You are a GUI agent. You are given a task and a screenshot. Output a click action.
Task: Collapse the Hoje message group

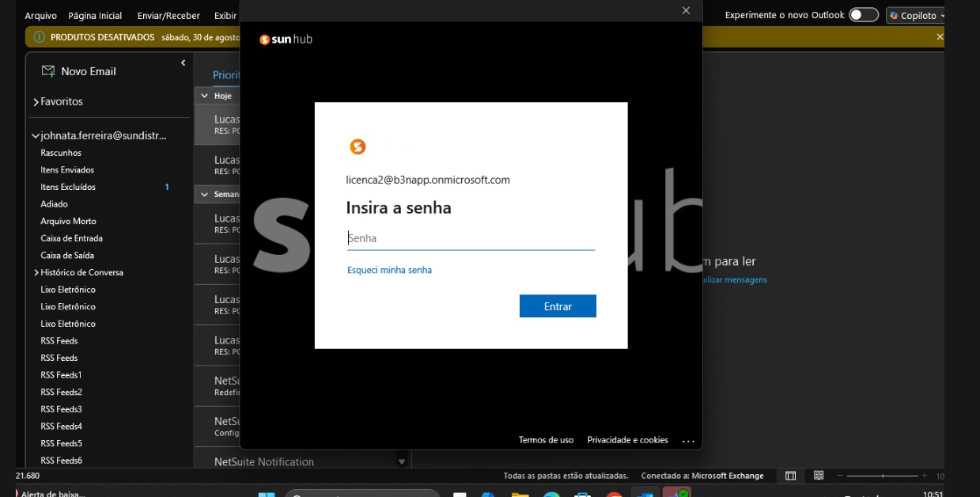pyautogui.click(x=204, y=96)
